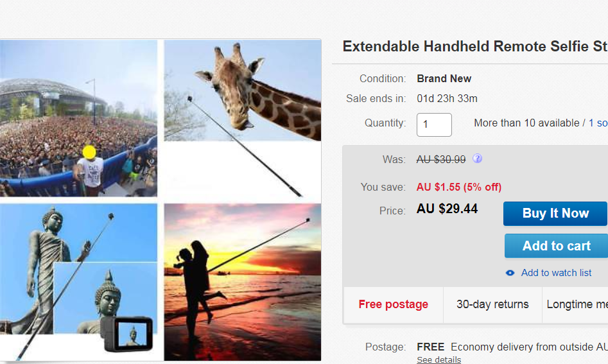Image resolution: width=608 pixels, height=364 pixels.
Task: Click the action camera image in Buddha photo
Action: 126,334
